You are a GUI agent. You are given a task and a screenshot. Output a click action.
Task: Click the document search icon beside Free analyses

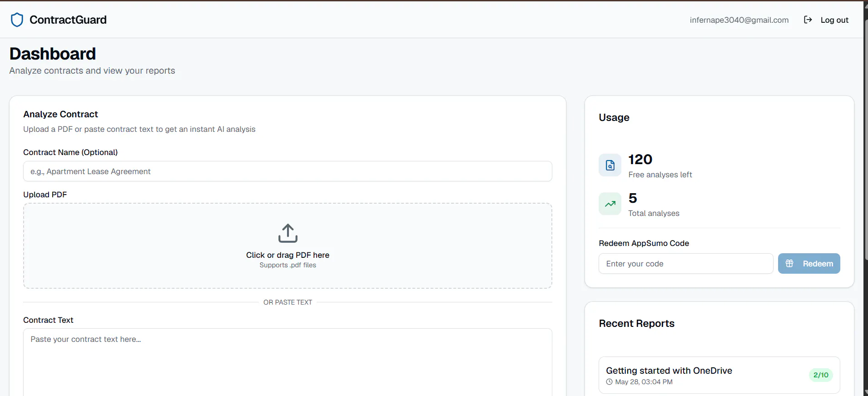click(x=610, y=165)
